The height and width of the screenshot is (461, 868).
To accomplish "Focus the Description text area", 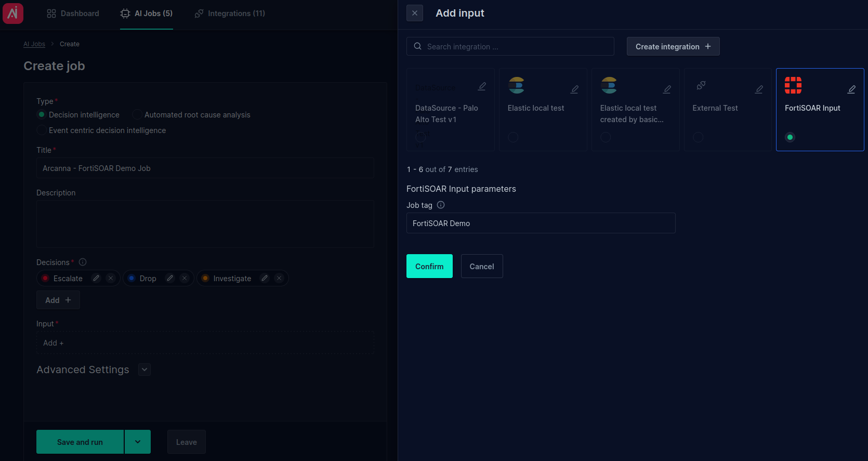I will click(205, 224).
